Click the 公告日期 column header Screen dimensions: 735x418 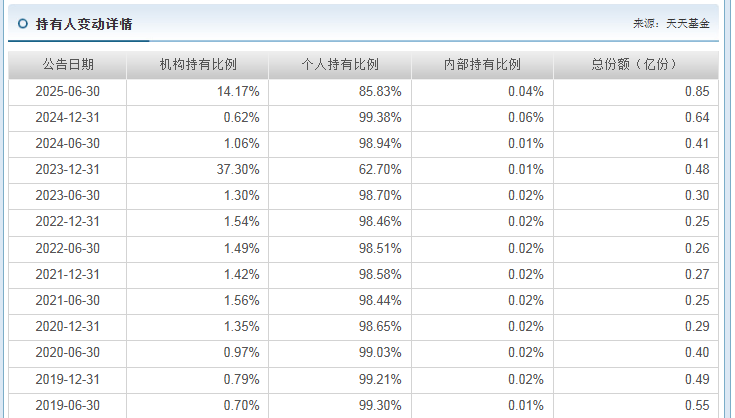(x=68, y=64)
